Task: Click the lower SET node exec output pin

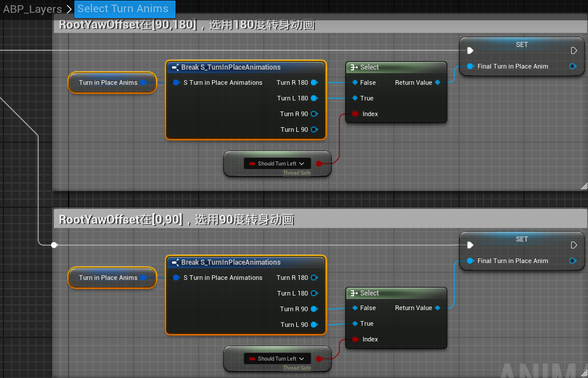Action: (573, 245)
